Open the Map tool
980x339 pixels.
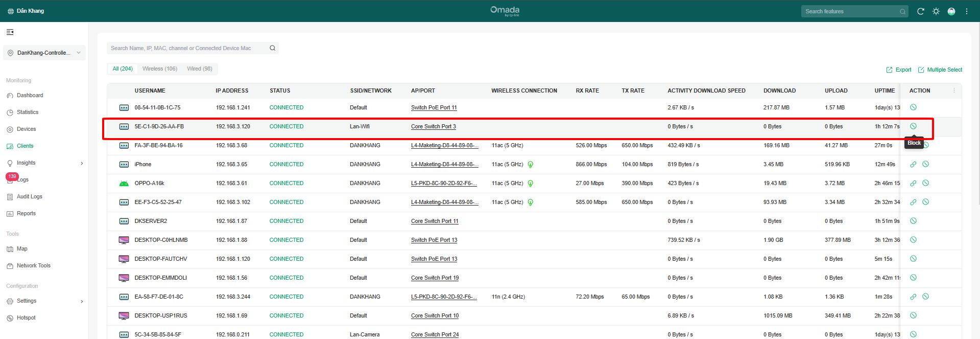pos(22,248)
